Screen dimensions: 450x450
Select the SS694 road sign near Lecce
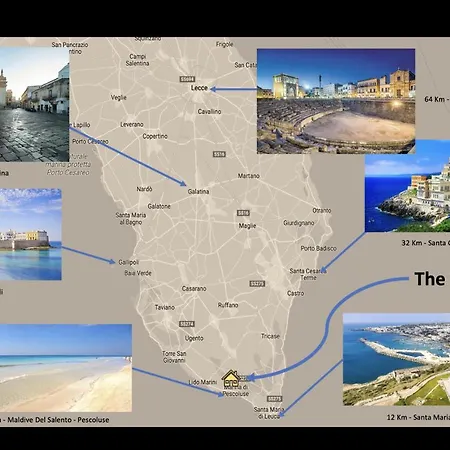point(187,79)
